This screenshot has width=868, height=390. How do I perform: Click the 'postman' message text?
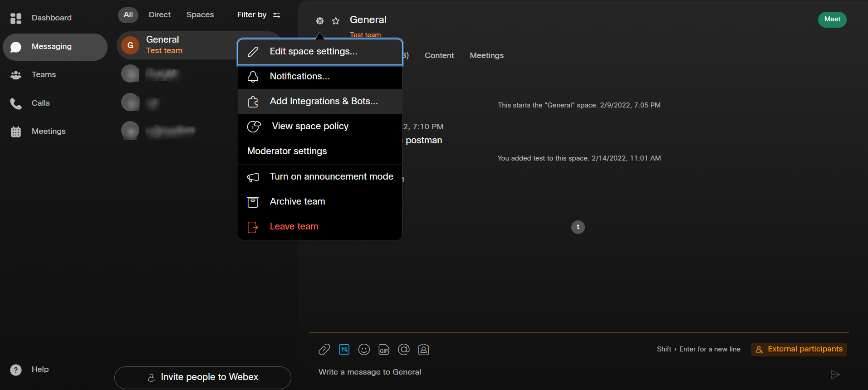pos(424,141)
